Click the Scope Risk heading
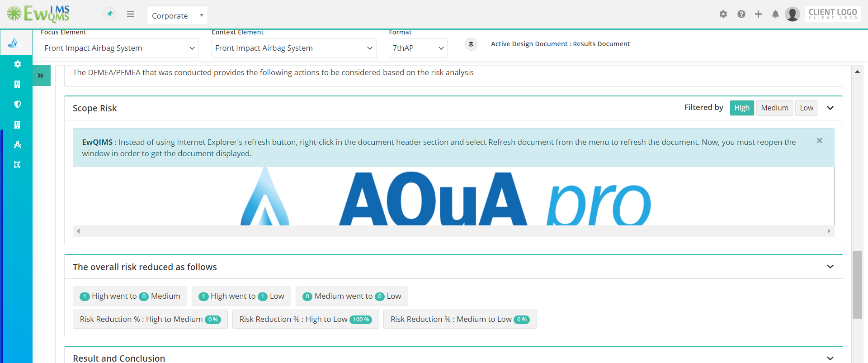This screenshot has width=868, height=363. (95, 108)
